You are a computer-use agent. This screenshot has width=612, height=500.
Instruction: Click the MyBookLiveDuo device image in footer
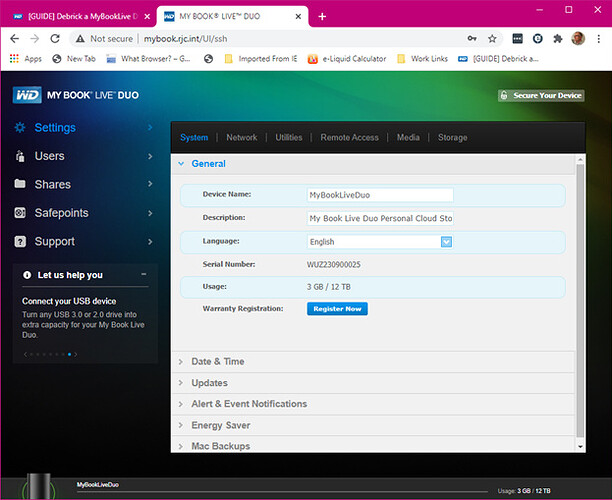pyautogui.click(x=38, y=486)
